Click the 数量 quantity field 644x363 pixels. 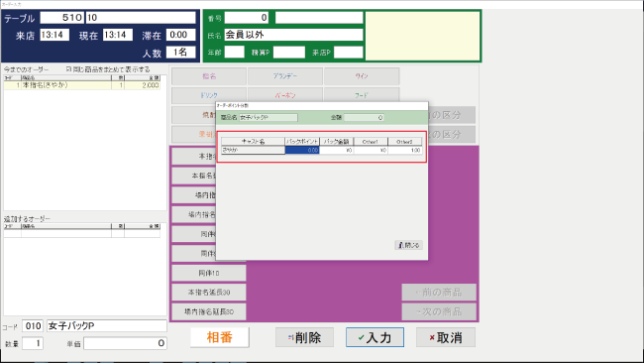click(33, 343)
